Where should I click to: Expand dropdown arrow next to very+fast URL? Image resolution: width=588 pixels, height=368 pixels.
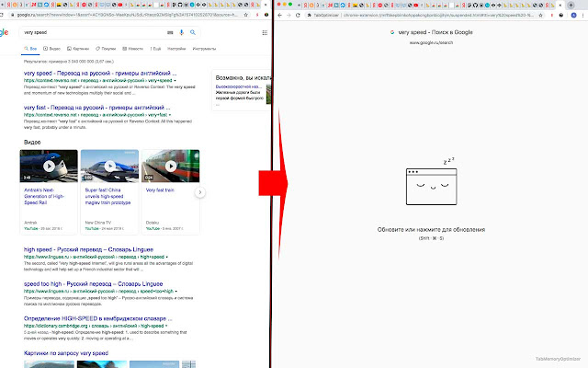click(x=169, y=115)
